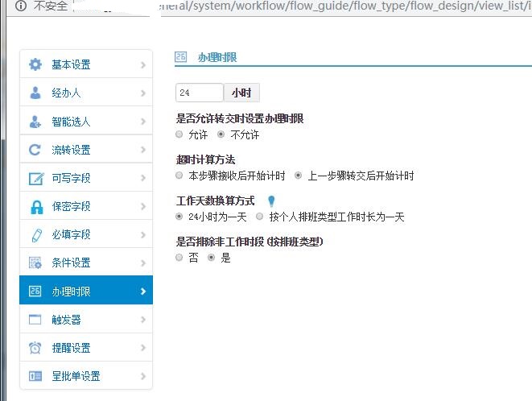Click the 办理时限 section header title

[x=217, y=58]
